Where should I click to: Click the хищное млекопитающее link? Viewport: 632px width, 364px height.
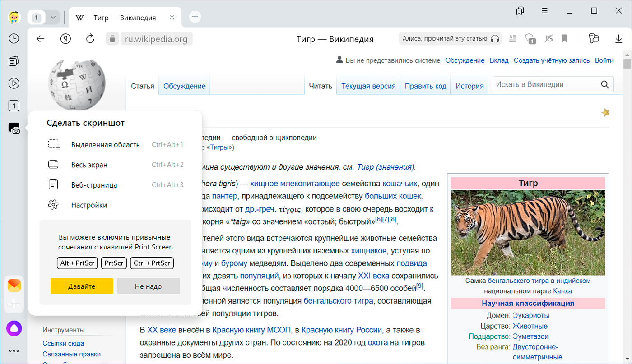tap(295, 183)
